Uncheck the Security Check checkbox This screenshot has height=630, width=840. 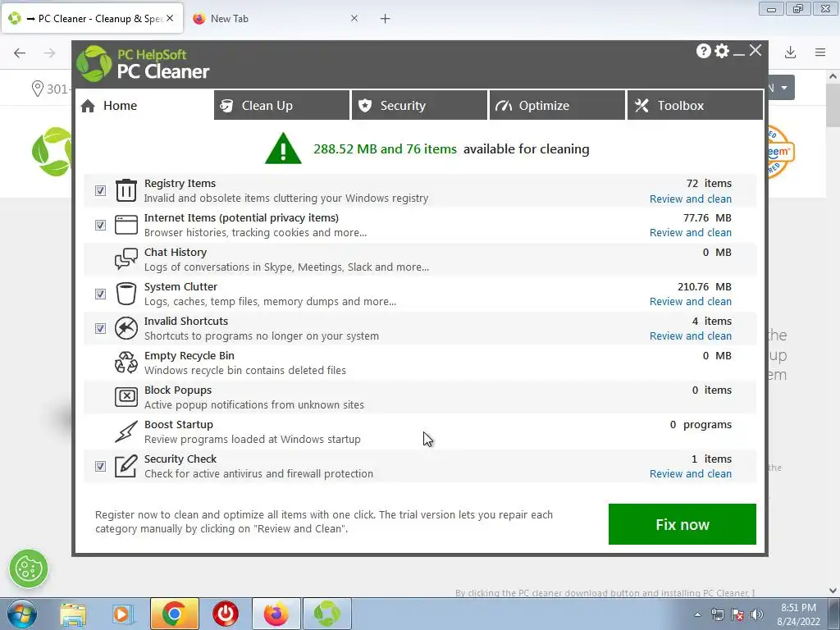point(100,466)
